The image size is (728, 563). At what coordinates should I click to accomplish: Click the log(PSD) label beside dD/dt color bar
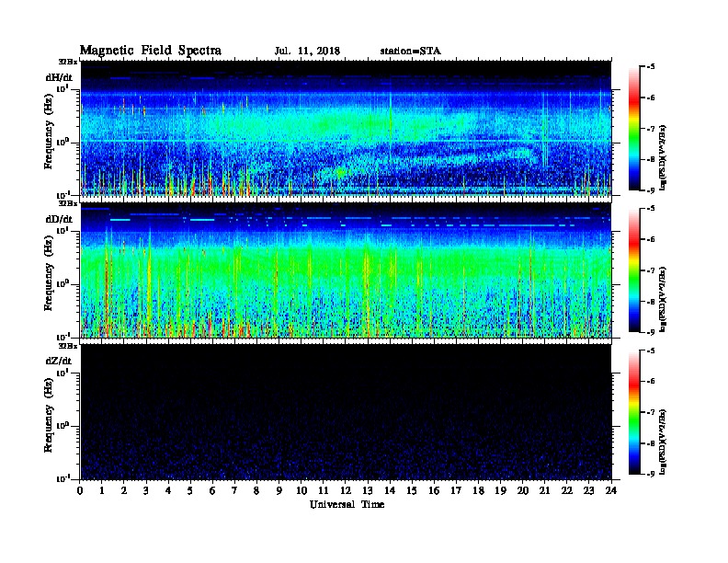coord(663,299)
